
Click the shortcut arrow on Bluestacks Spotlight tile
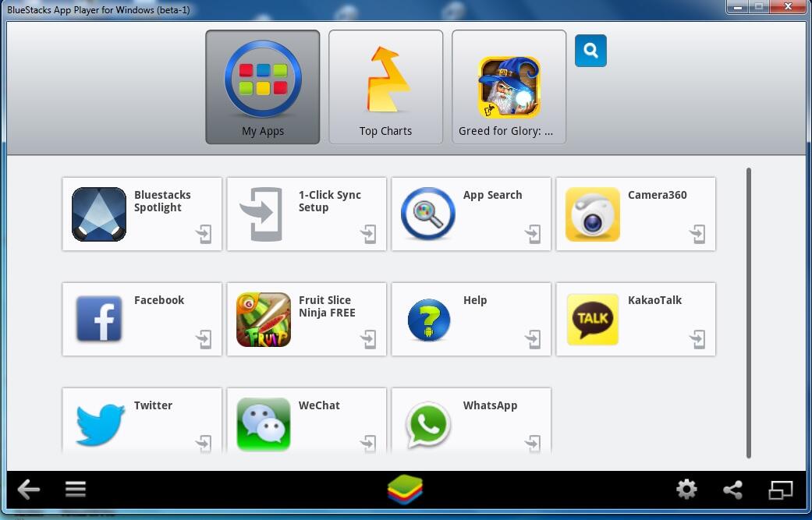(204, 234)
